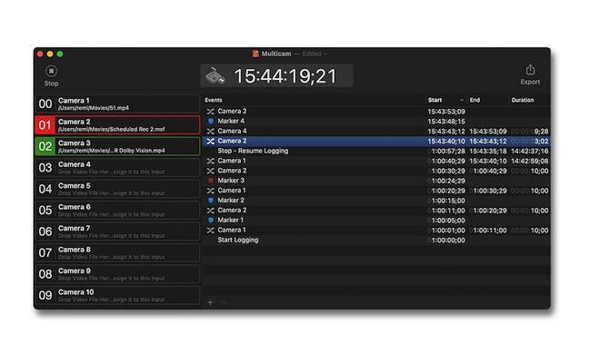Click the blue Marker 1 shield icon
The width and height of the screenshot is (589, 364).
pos(211,221)
